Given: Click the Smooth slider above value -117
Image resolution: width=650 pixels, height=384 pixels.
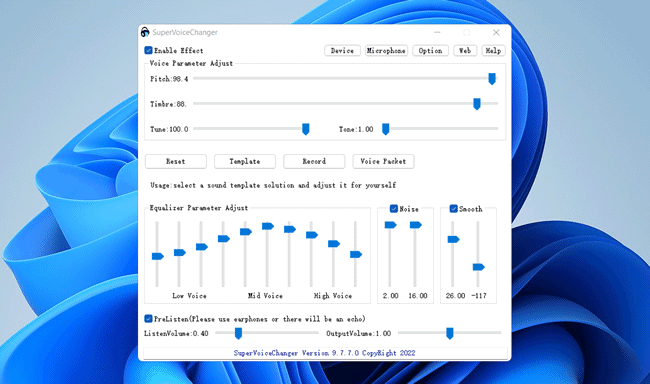Looking at the screenshot, I should point(479,267).
